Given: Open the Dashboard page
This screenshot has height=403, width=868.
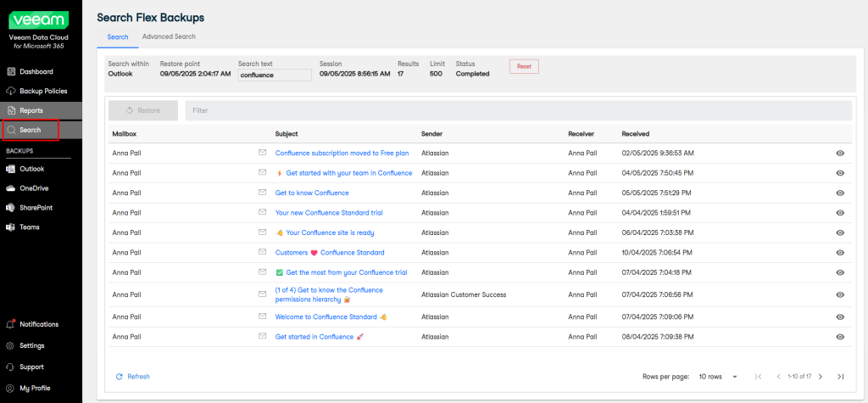Looking at the screenshot, I should point(36,71).
